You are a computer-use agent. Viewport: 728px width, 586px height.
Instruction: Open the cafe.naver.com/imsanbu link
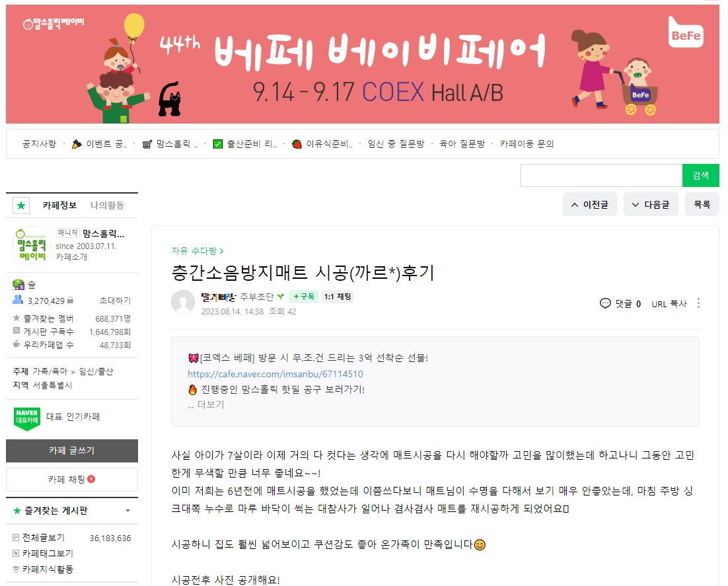coord(275,374)
